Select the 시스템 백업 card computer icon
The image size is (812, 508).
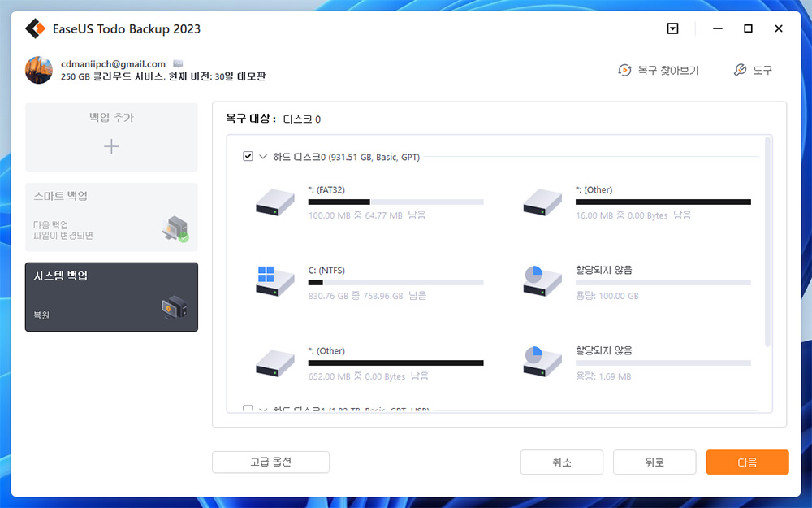[175, 307]
